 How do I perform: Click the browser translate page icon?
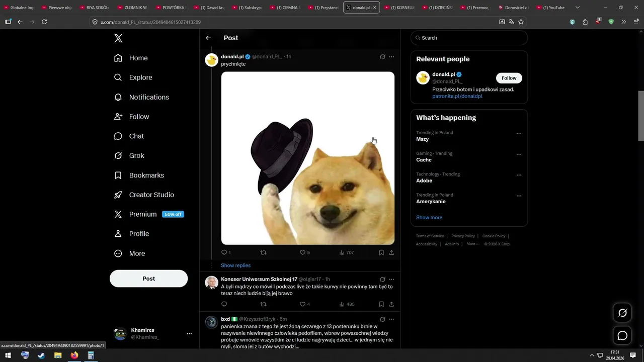click(x=511, y=22)
